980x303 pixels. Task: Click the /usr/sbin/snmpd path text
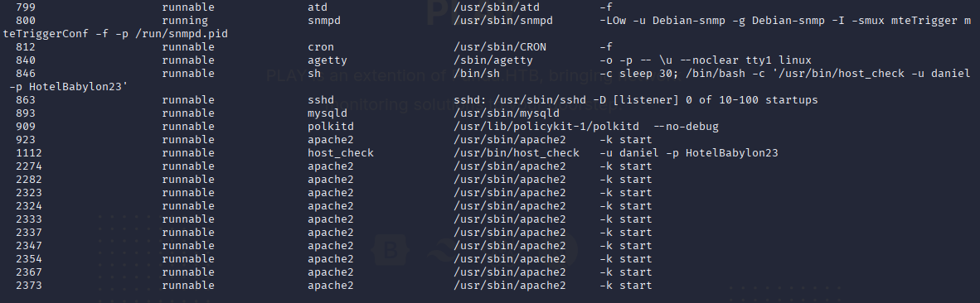503,21
